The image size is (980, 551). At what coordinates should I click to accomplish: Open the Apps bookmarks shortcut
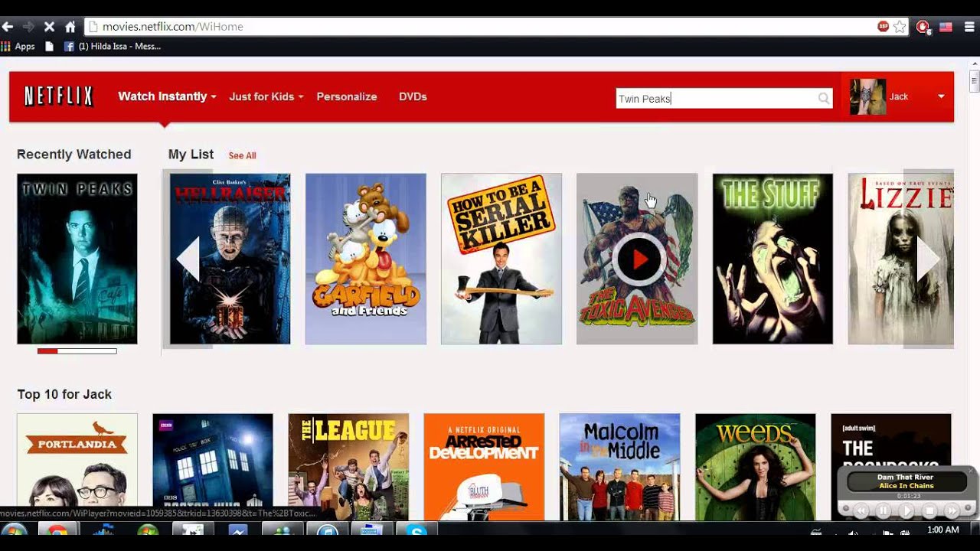point(18,47)
